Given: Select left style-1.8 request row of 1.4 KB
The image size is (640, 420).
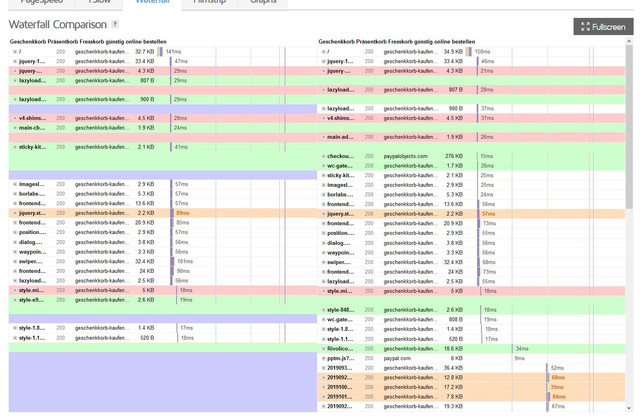Looking at the screenshot, I should pyautogui.click(x=163, y=328).
